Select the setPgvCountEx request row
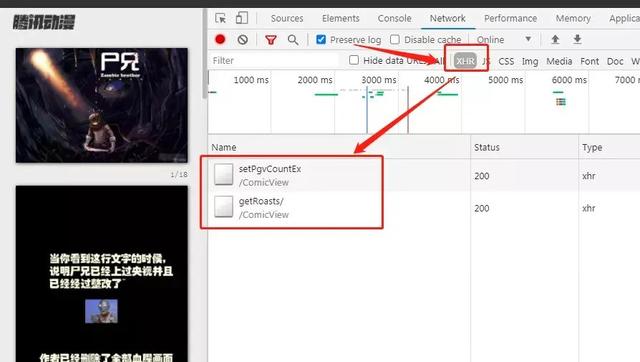 tap(424, 175)
